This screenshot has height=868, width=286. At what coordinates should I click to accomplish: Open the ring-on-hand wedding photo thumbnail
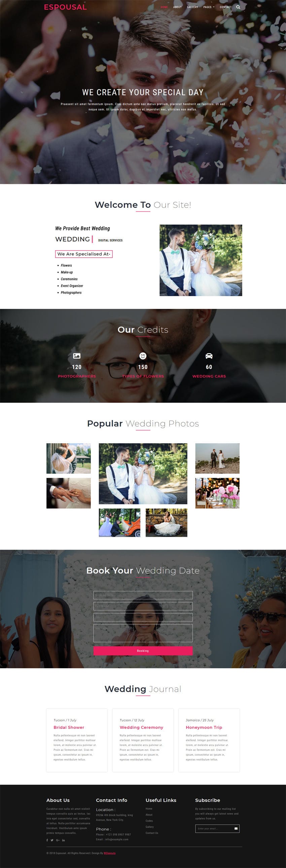pos(68,493)
